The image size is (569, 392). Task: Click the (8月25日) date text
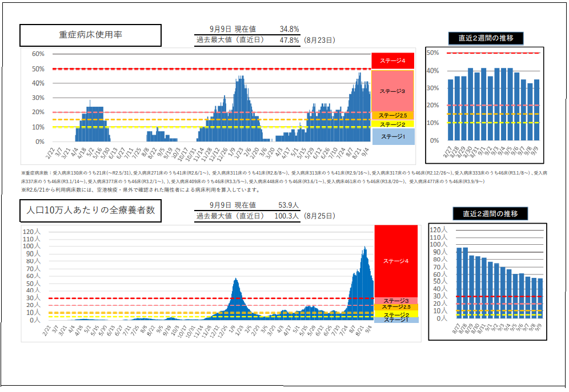coord(319,216)
